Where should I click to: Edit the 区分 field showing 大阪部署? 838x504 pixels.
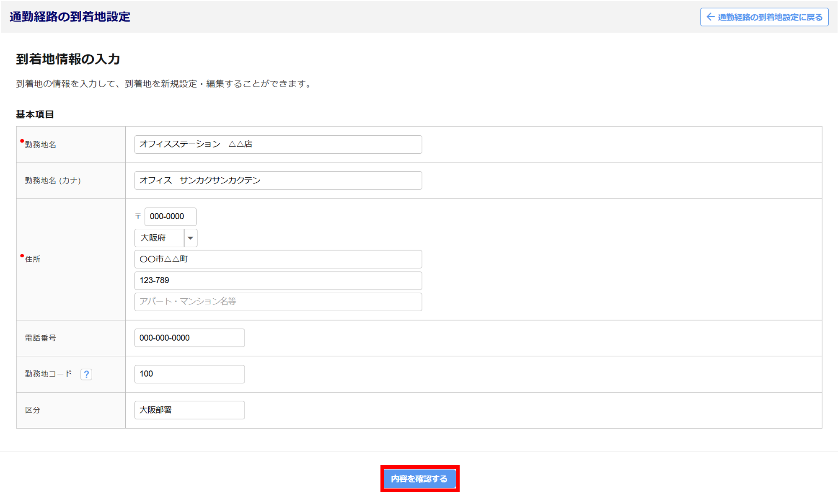[189, 410]
